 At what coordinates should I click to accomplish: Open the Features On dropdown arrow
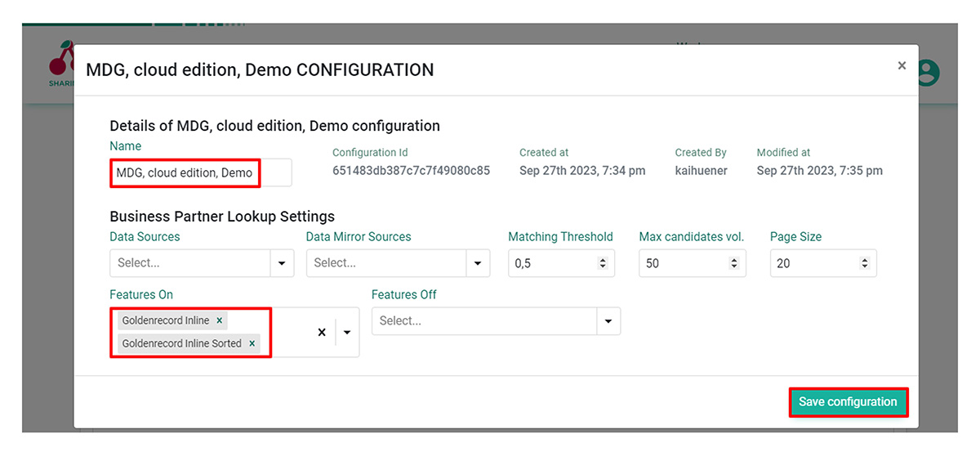(x=347, y=332)
